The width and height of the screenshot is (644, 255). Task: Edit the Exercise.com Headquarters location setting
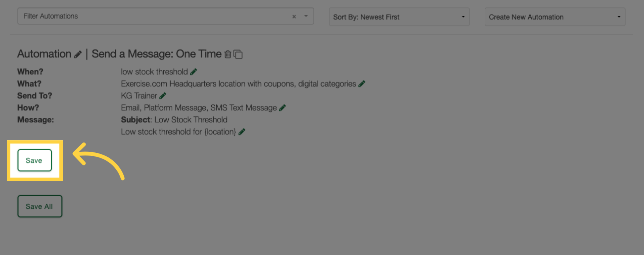362,84
